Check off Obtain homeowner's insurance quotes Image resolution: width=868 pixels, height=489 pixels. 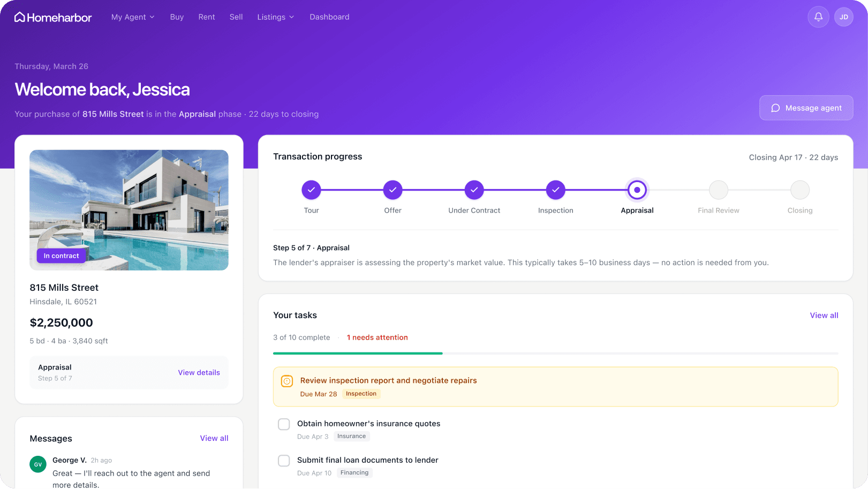(x=284, y=424)
